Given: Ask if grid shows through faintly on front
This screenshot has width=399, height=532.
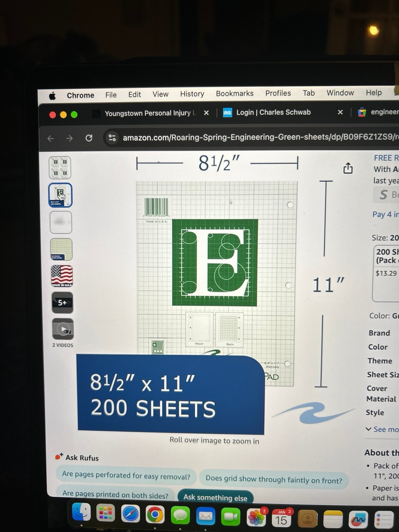Looking at the screenshot, I should (274, 479).
